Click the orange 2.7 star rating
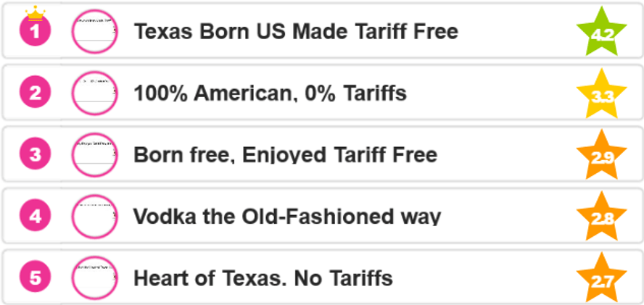This screenshot has width=644, height=305. point(601,279)
